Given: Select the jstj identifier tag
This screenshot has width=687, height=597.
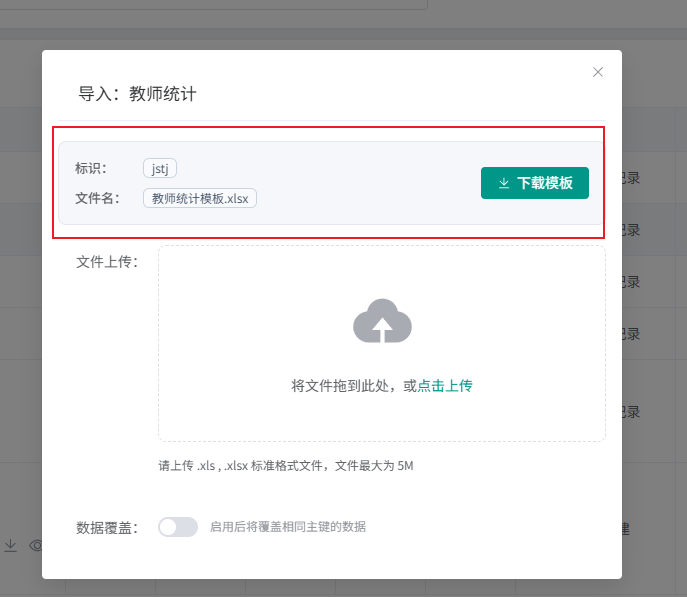Looking at the screenshot, I should tap(160, 168).
